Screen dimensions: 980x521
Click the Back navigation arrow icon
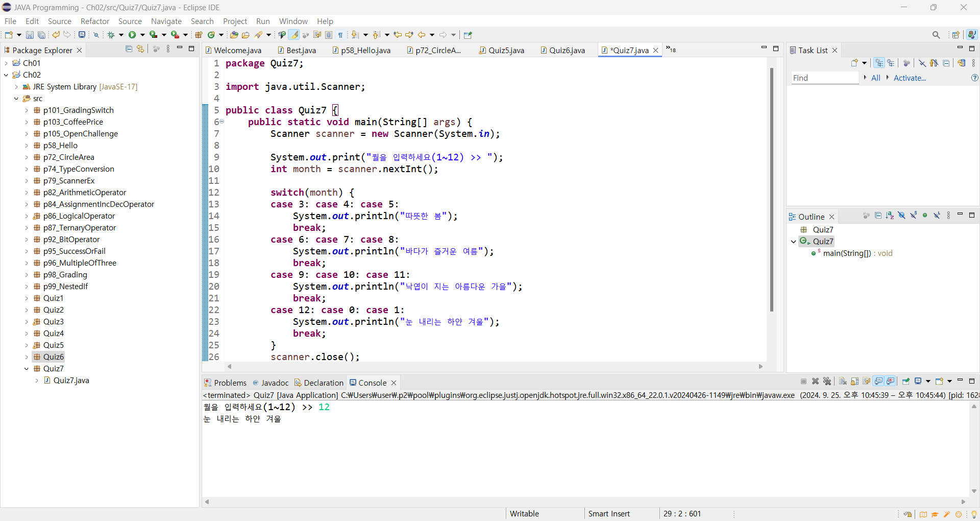(x=422, y=35)
